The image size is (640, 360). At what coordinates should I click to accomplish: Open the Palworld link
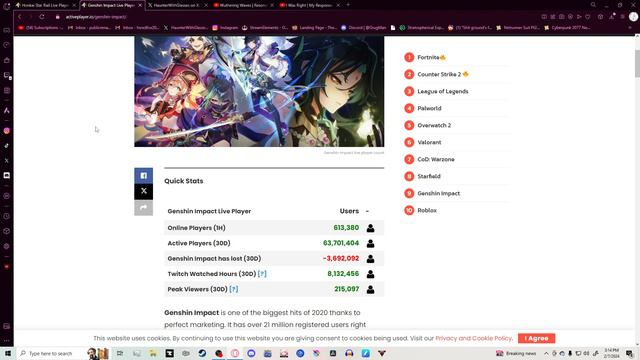[429, 108]
